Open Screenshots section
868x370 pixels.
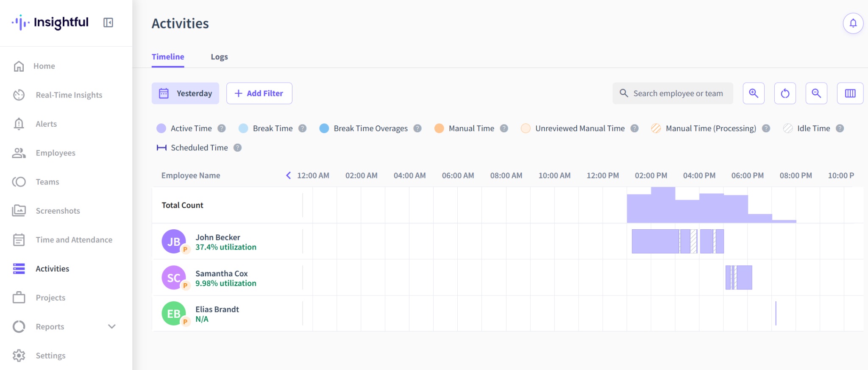[58, 211]
